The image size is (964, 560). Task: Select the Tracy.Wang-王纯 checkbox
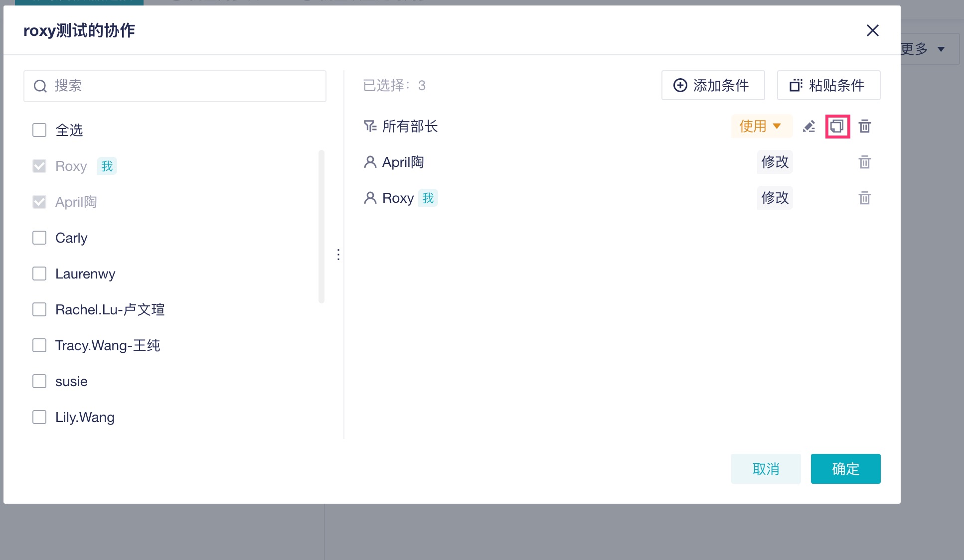(x=39, y=346)
